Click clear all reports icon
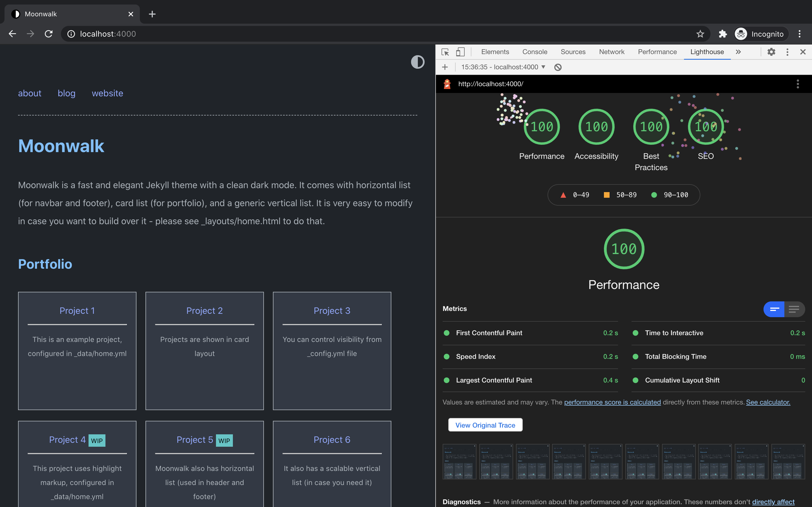Screen dimensions: 812x507 click(558, 67)
